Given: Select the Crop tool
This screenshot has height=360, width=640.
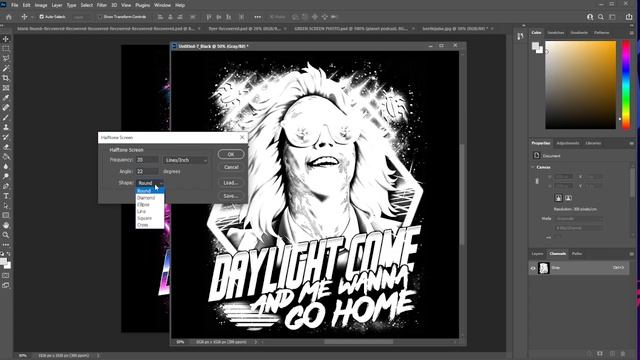Looking at the screenshot, I should click(6, 78).
